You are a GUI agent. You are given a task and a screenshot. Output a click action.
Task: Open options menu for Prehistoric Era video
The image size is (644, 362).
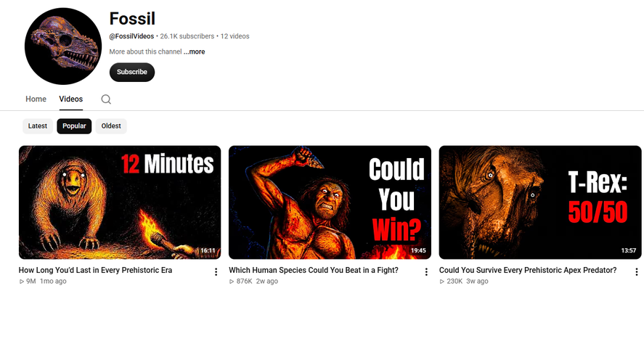tap(216, 272)
